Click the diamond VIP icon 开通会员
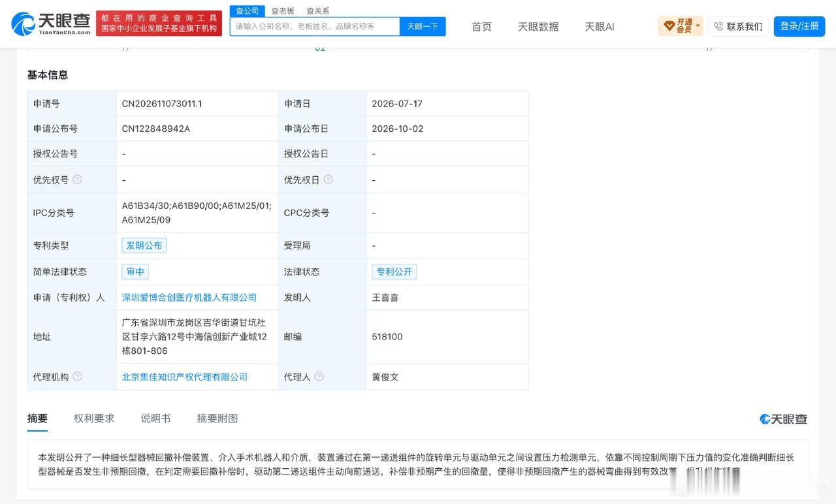 click(x=669, y=26)
